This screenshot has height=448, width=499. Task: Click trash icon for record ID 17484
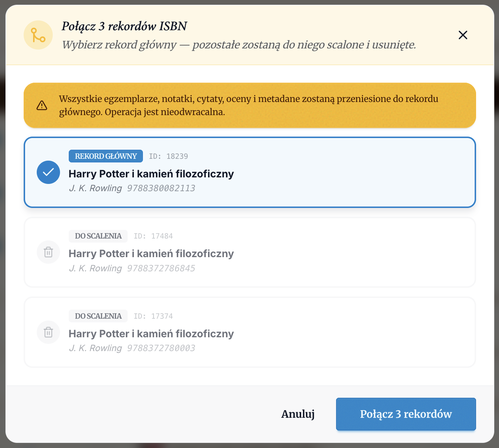(48, 252)
